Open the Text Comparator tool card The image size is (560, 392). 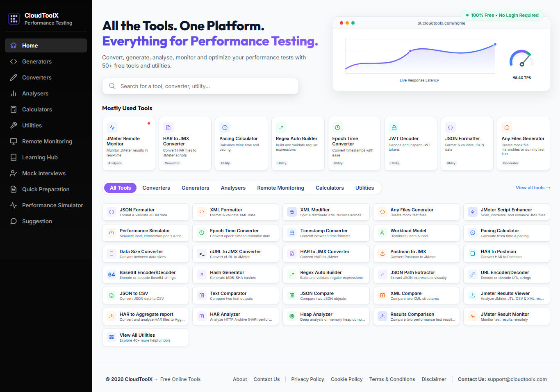236,295
